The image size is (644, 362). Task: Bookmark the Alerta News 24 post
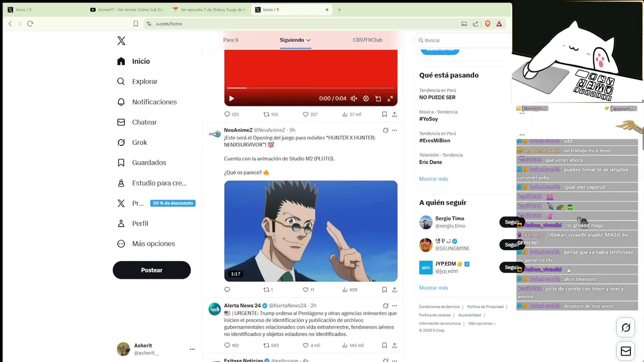[x=384, y=345]
